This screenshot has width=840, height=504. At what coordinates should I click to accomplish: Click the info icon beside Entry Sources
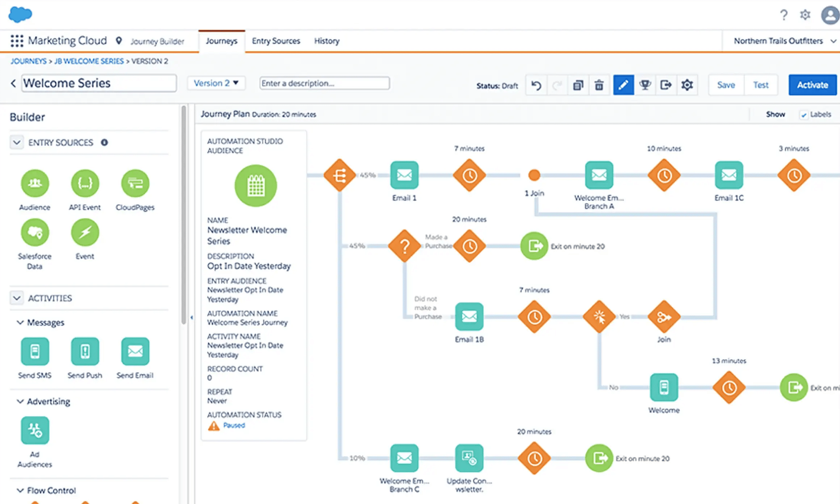click(105, 142)
